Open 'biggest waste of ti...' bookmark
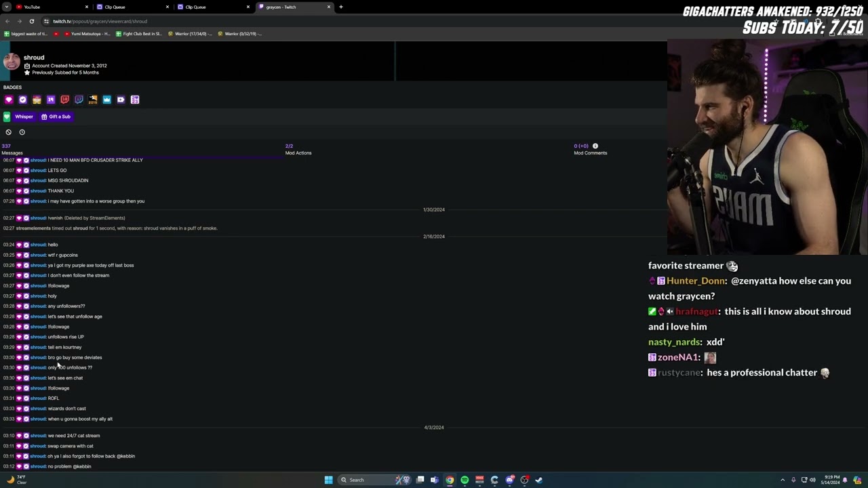868x488 pixels. click(26, 33)
